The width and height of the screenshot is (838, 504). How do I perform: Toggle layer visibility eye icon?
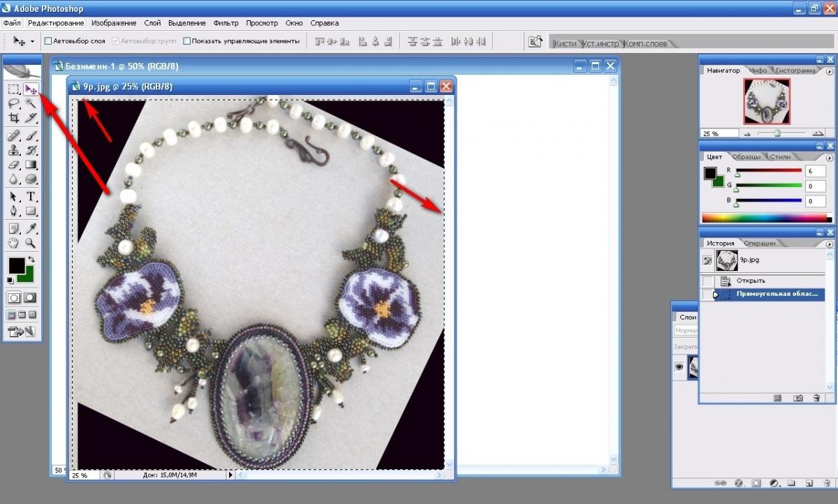tap(679, 367)
